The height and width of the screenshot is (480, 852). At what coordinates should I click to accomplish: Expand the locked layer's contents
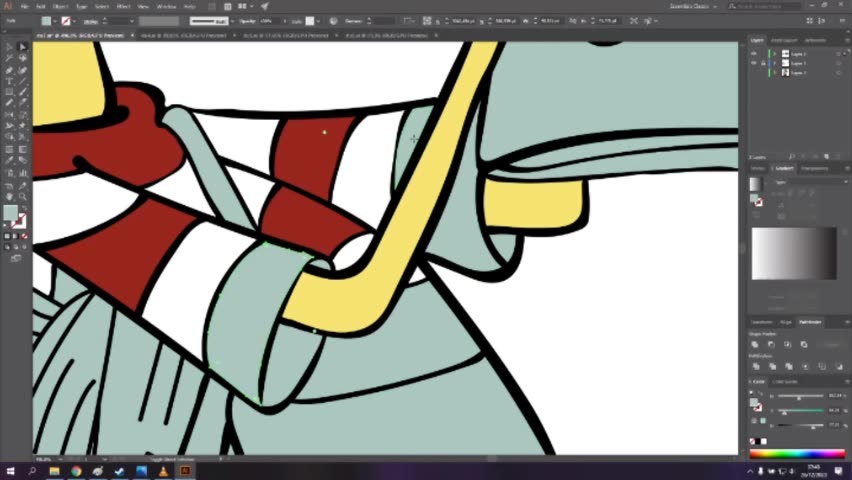point(775,63)
